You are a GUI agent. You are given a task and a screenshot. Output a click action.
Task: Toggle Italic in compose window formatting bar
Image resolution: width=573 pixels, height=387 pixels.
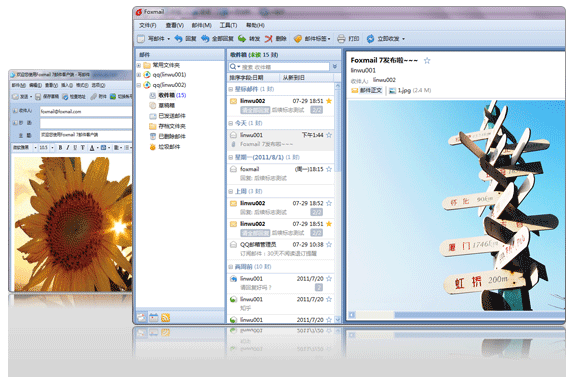pos(68,147)
